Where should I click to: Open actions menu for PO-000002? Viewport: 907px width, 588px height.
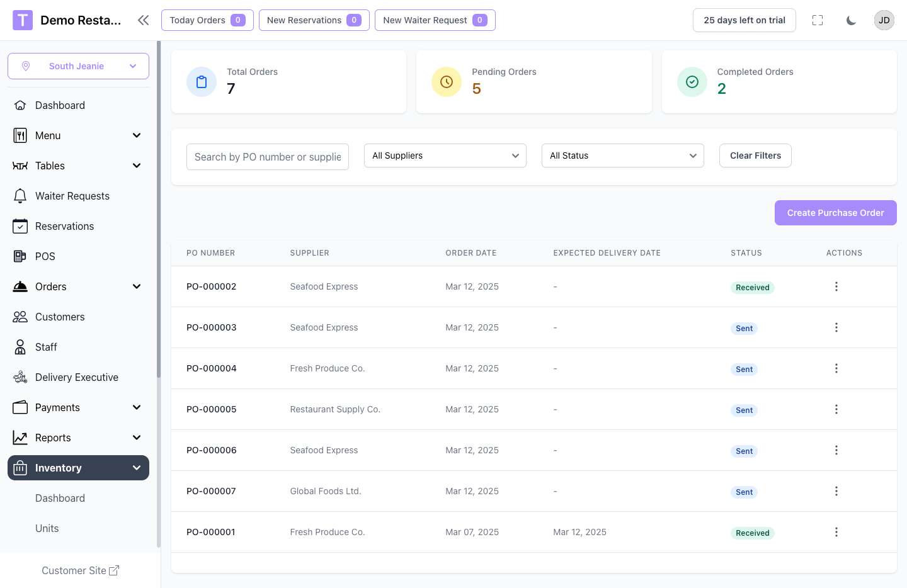click(836, 286)
